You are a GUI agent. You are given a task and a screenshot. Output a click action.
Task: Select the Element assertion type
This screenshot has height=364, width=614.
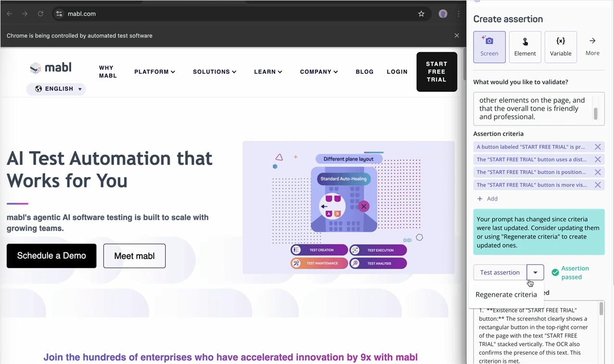click(x=525, y=47)
